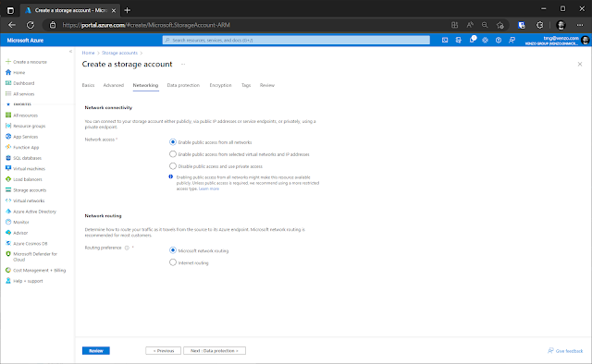The image size is (592, 364).
Task: Select Internet routing option
Action: click(173, 262)
